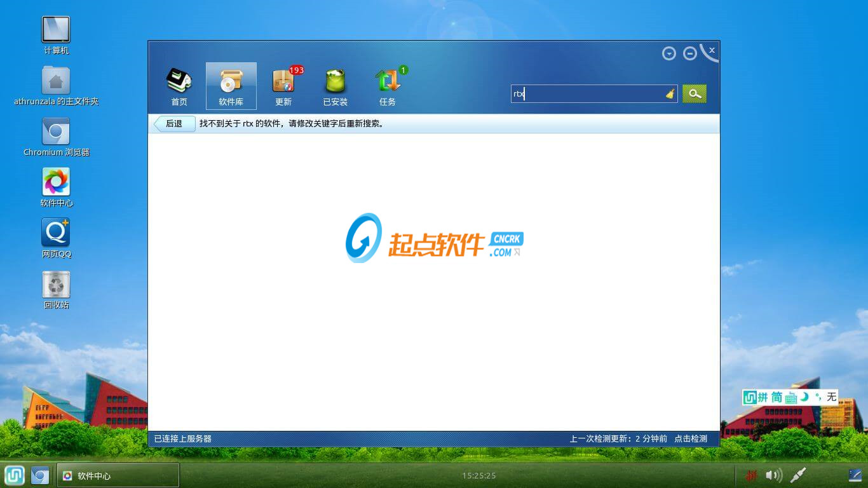Launch Chromium from the taskbar
The image size is (868, 488).
pos(40,475)
